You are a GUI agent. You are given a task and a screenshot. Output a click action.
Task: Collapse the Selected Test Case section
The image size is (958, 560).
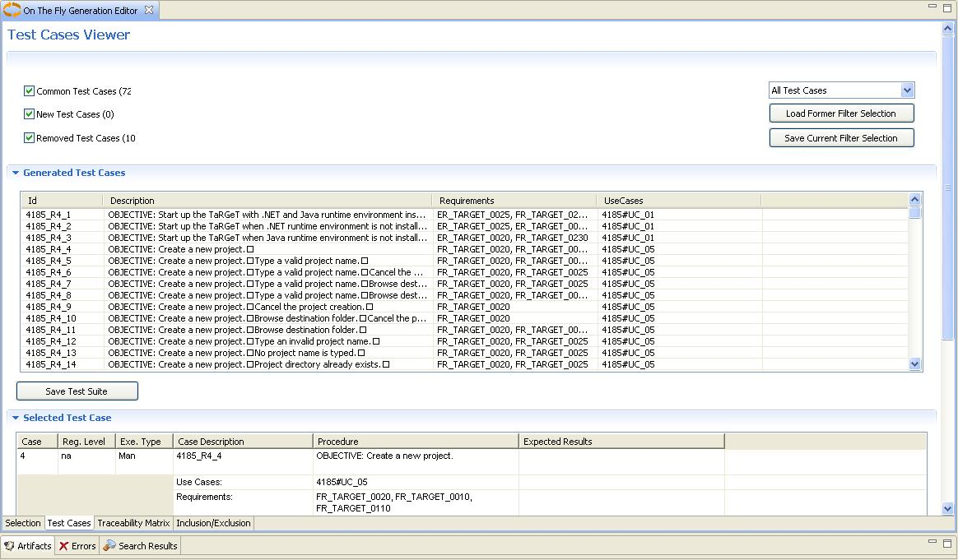pos(16,418)
